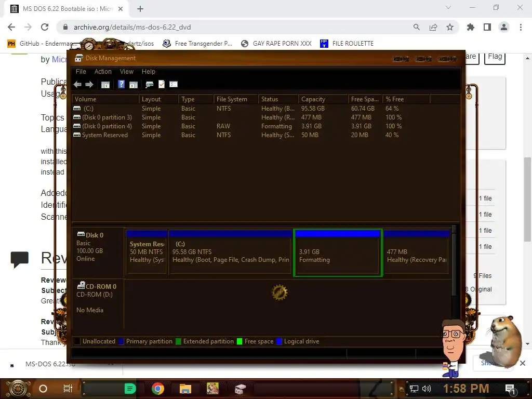
Task: Open a new Chrome tab
Action: pyautogui.click(x=140, y=9)
